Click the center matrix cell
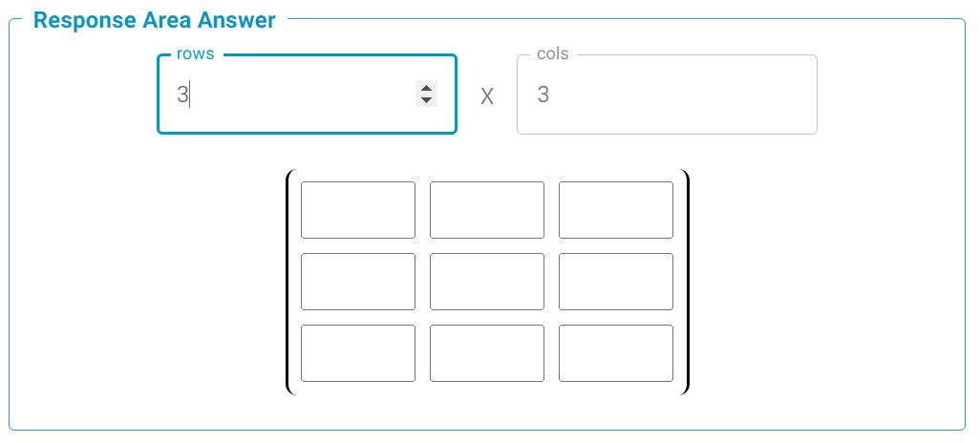The height and width of the screenshot is (443, 980). click(487, 282)
